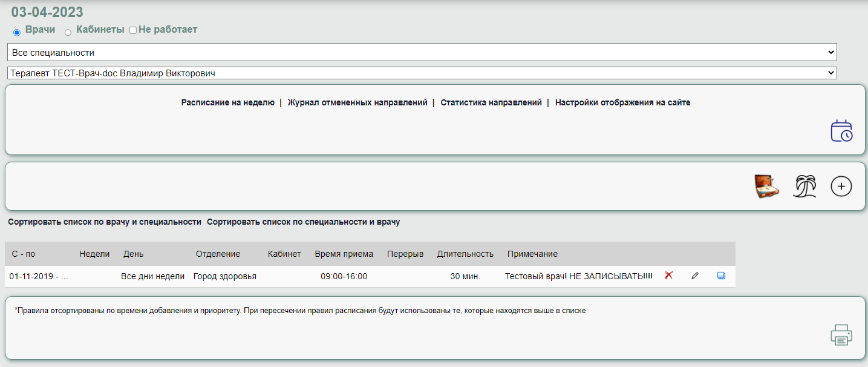Open Расписание на неделю
The image size is (868, 367).
227,103
